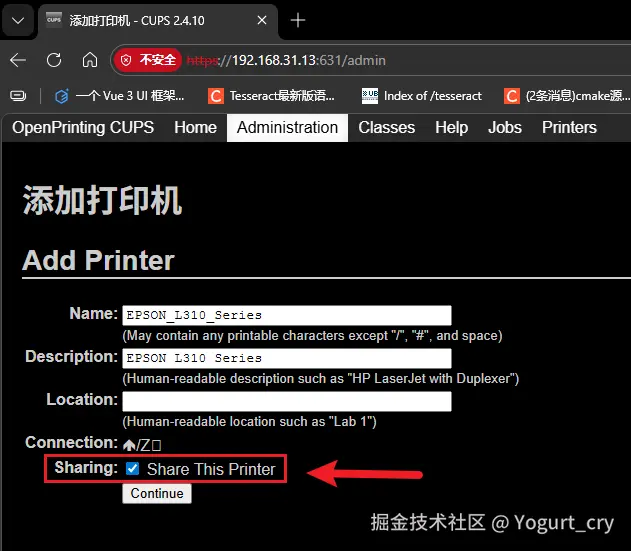Open the Jobs tab
The image size is (631, 551).
click(505, 128)
